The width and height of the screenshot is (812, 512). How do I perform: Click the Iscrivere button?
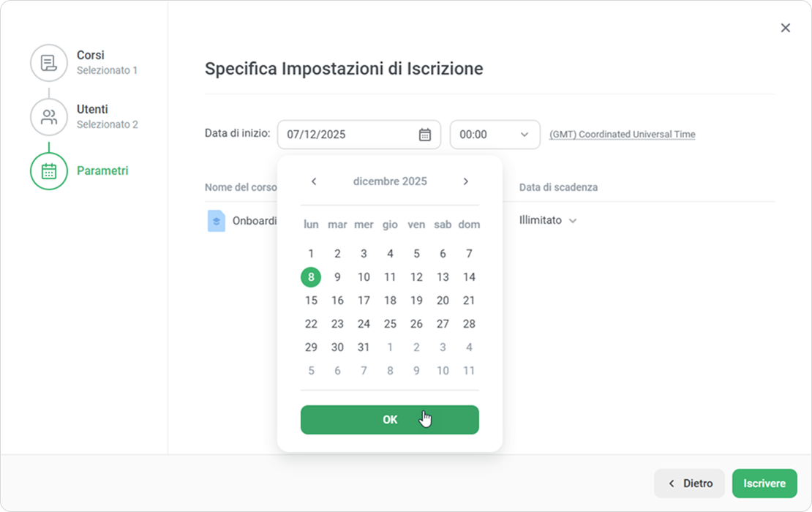pos(764,483)
